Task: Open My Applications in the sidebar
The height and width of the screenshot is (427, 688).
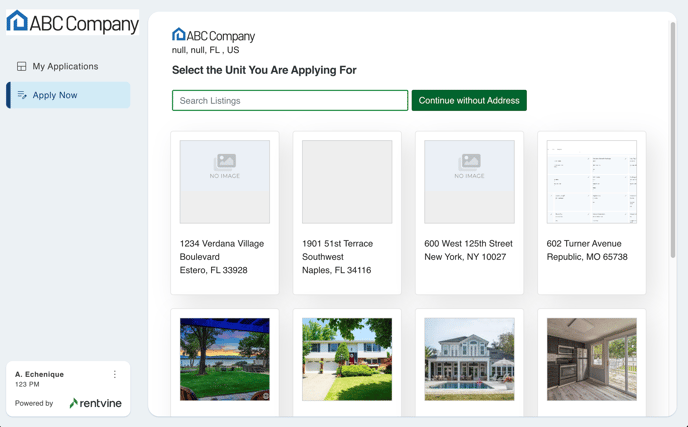Action: coord(65,66)
